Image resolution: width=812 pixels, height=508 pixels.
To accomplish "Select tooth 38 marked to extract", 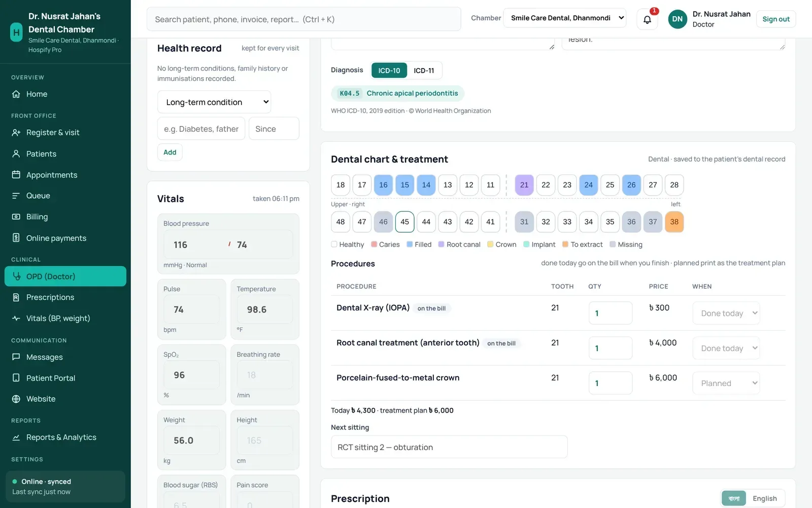I will click(x=674, y=222).
